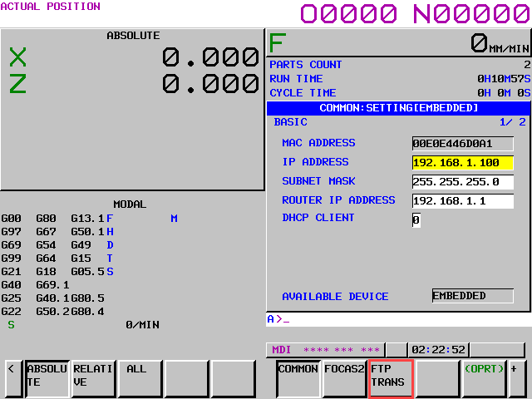Click the AVAILABLE DEVICE value EMBEDDED
The height and width of the screenshot is (399, 532).
pos(473,296)
